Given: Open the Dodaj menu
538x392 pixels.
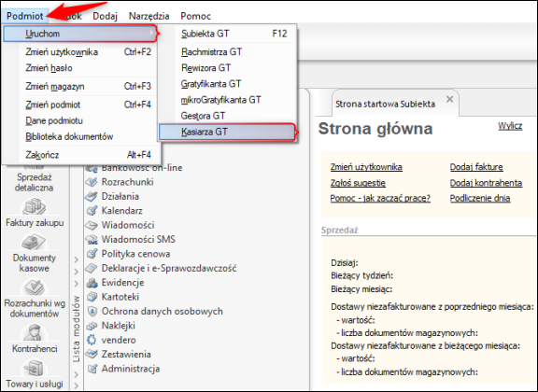Looking at the screenshot, I should [105, 16].
